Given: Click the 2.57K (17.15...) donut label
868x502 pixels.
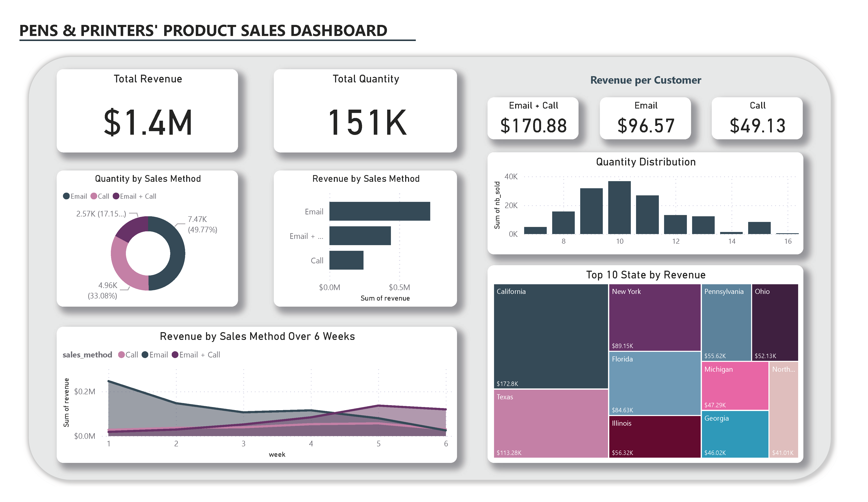Looking at the screenshot, I should point(101,214).
